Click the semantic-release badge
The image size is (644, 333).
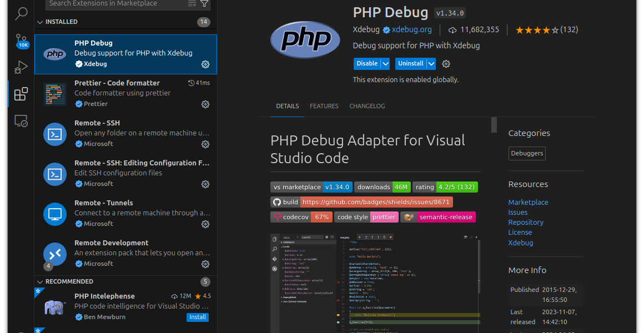point(438,217)
